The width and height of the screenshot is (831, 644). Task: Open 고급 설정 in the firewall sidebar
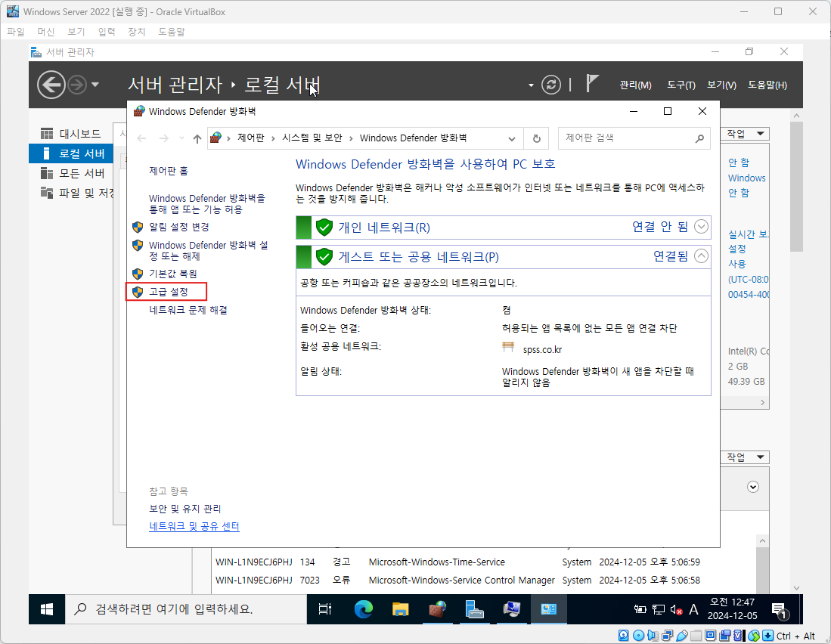(x=169, y=292)
